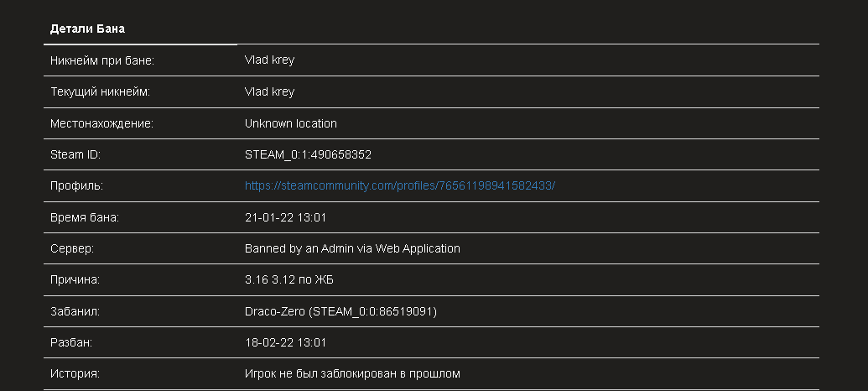Image resolution: width=868 pixels, height=391 pixels.
Task: Open the steamcommunity profile link
Action: pos(399,185)
